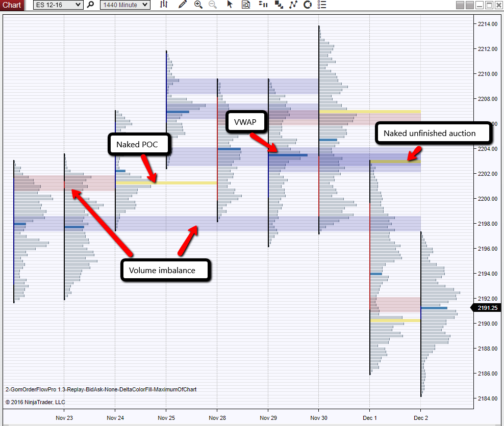Click the 2202.00 price axis label
The image size is (504, 426).
pyautogui.click(x=488, y=174)
